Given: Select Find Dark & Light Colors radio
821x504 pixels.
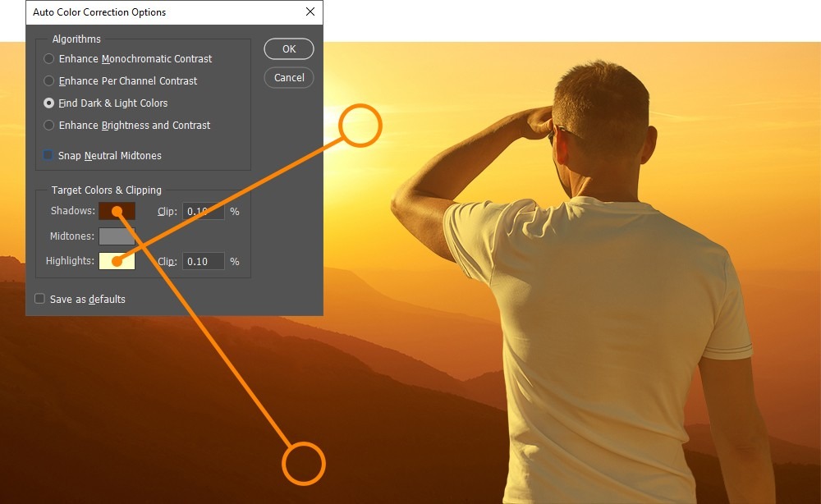Looking at the screenshot, I should point(48,103).
